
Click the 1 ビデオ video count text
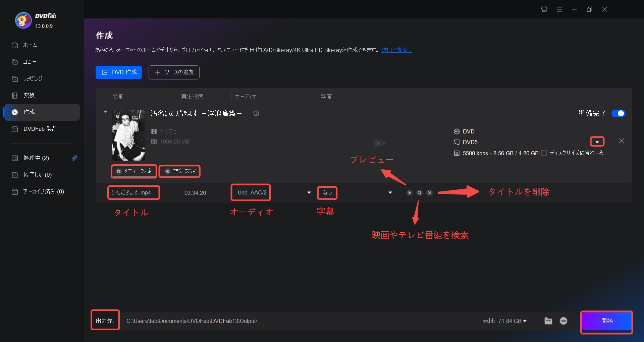click(x=169, y=131)
